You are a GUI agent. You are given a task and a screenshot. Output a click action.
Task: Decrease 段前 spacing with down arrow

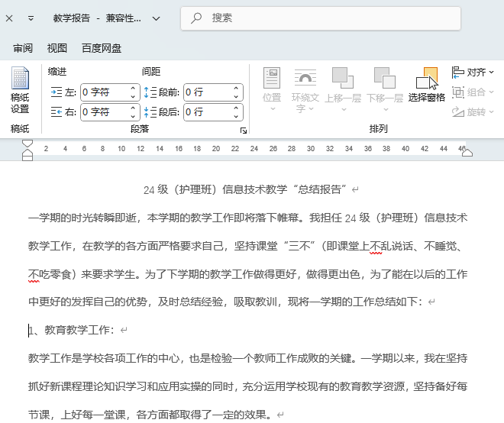[x=236, y=97]
